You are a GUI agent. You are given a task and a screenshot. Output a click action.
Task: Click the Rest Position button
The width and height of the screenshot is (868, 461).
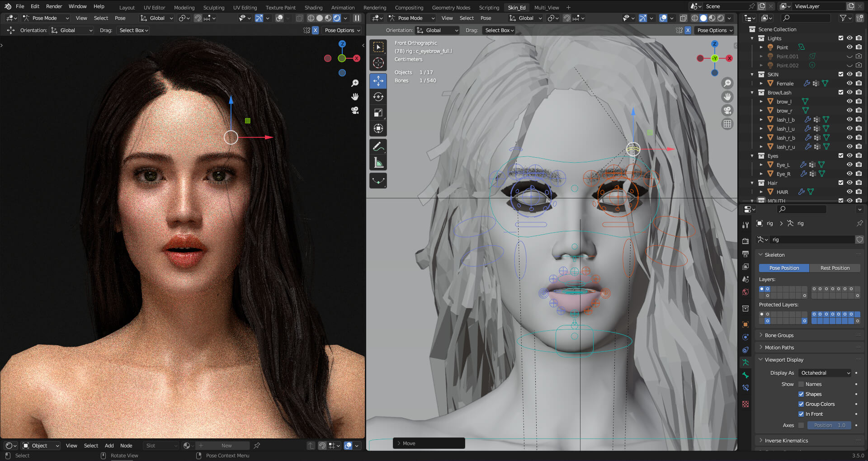(x=835, y=268)
